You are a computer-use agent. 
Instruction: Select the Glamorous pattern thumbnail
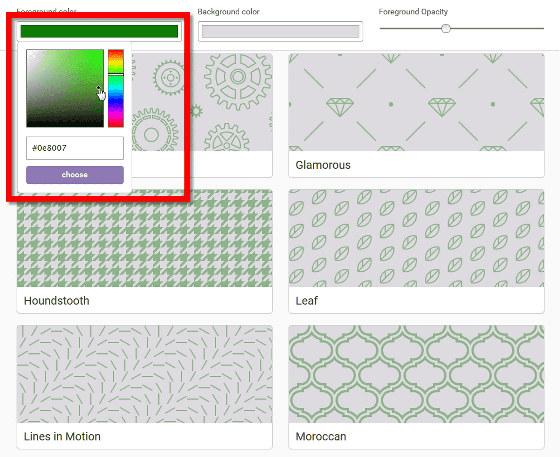point(416,102)
